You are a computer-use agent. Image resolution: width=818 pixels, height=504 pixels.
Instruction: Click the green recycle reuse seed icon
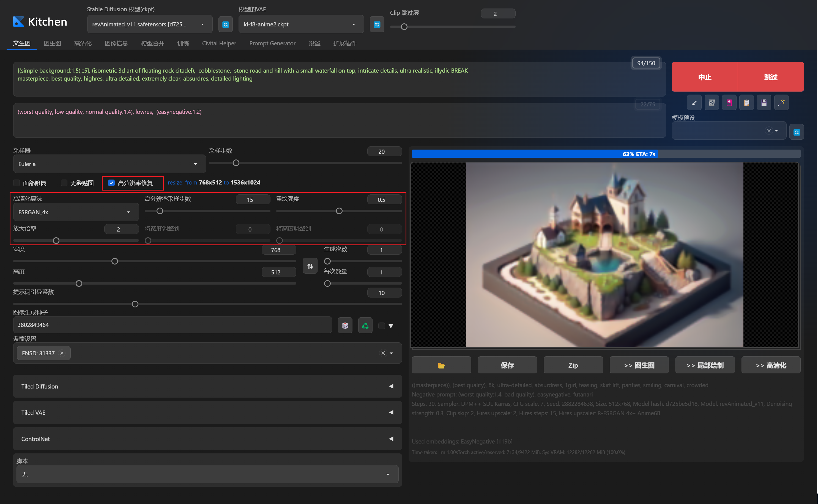365,325
